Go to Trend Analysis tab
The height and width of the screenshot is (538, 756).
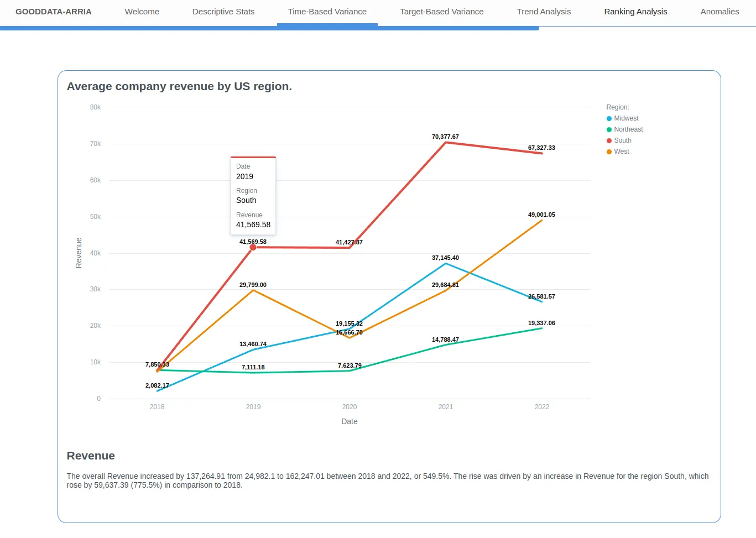544,12
